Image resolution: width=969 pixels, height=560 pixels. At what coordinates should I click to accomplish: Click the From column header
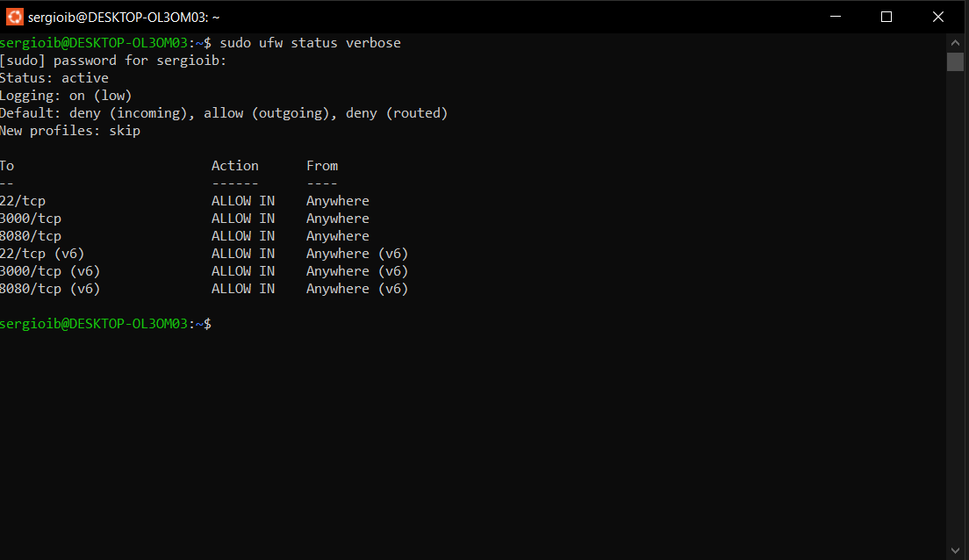322,166
